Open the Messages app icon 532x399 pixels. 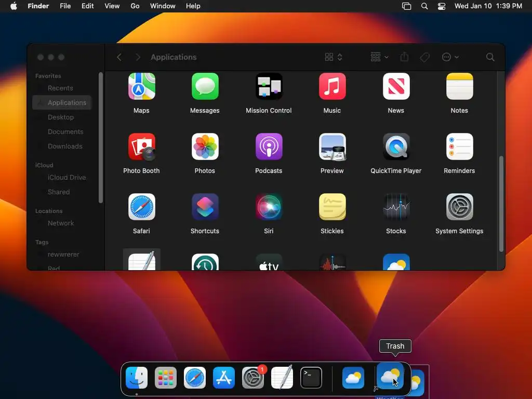pos(205,86)
